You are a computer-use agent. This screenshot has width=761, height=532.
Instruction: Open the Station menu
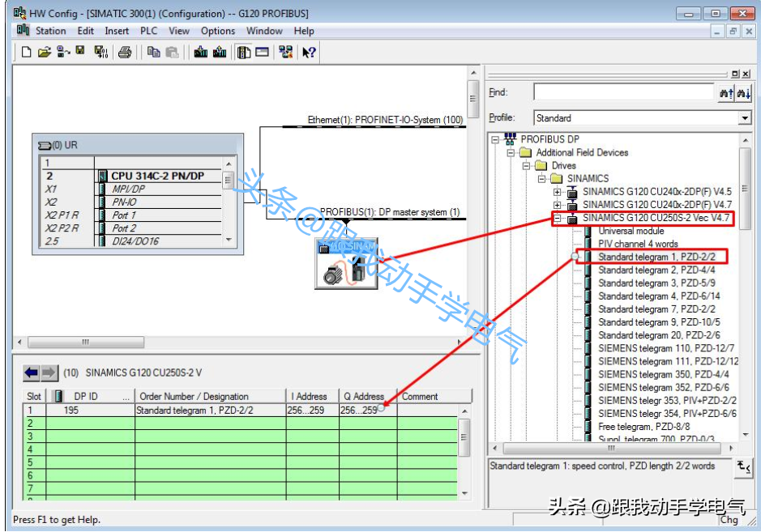click(x=50, y=31)
